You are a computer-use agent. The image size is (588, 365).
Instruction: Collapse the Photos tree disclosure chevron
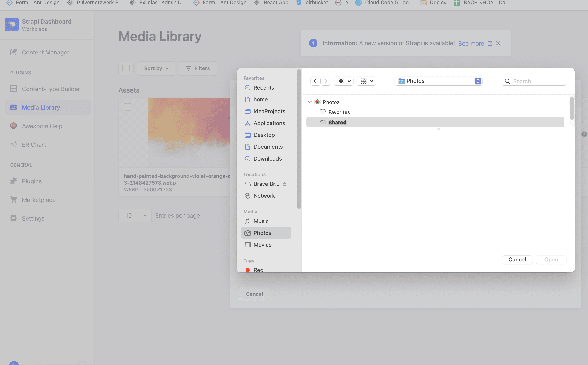(310, 102)
